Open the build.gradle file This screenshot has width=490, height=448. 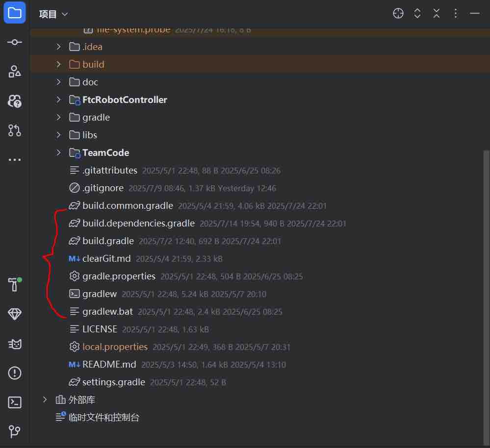tap(108, 241)
